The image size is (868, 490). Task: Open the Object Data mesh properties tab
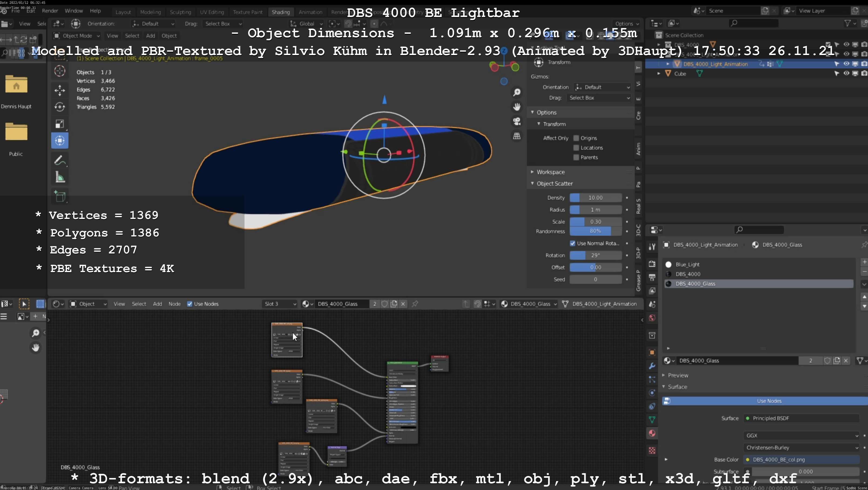[x=652, y=420]
